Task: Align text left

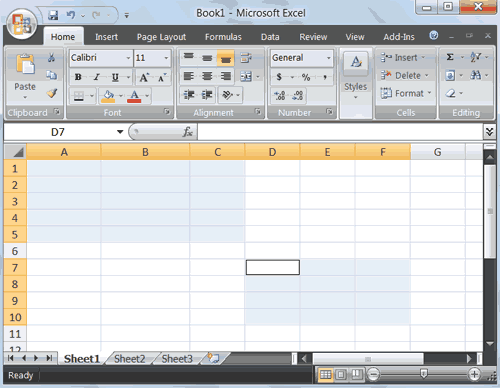Action: 189,76
